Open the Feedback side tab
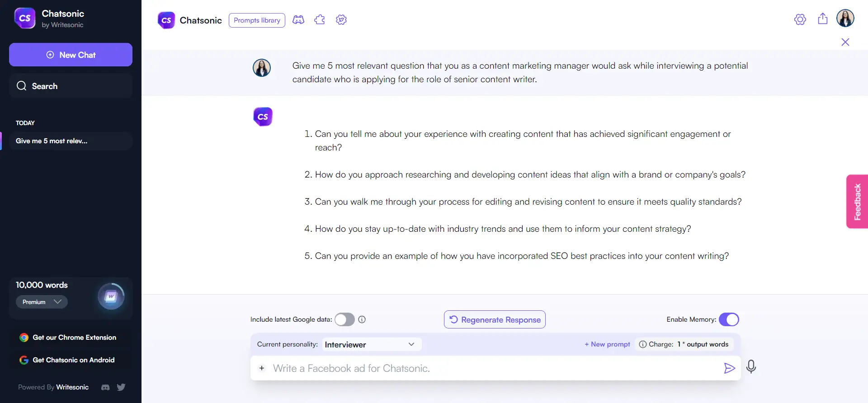This screenshot has height=403, width=868. (857, 201)
